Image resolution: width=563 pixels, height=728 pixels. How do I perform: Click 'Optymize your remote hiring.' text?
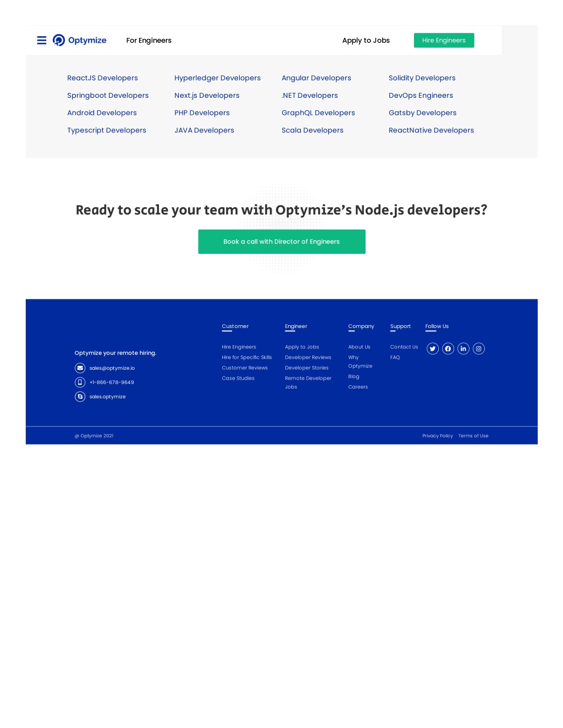click(115, 353)
